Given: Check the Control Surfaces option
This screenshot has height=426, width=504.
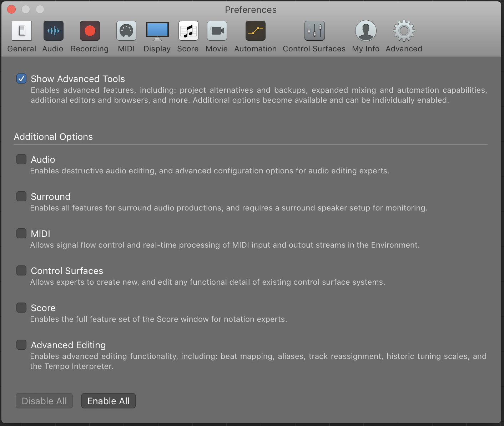Looking at the screenshot, I should [x=21, y=270].
